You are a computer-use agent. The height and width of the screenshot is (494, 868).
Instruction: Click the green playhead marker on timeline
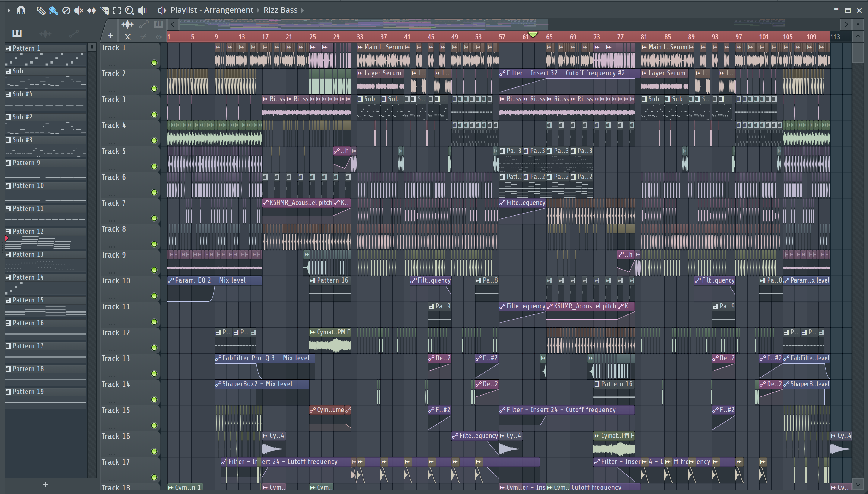point(533,34)
